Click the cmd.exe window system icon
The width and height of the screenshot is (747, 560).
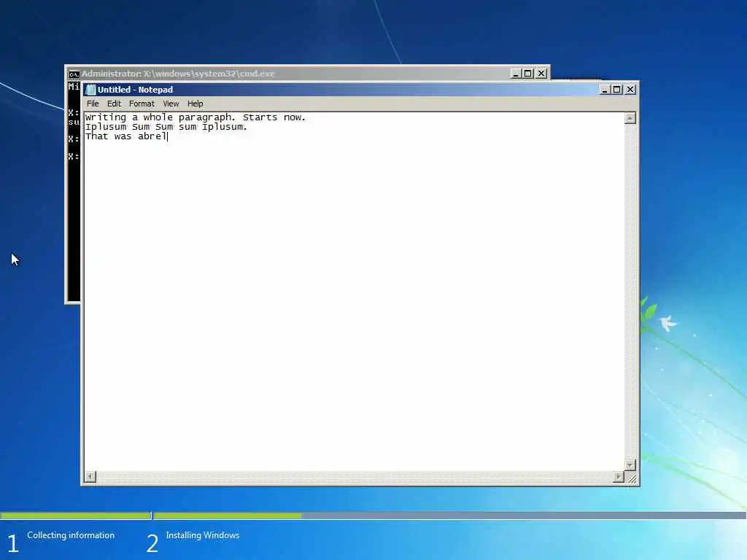click(74, 74)
